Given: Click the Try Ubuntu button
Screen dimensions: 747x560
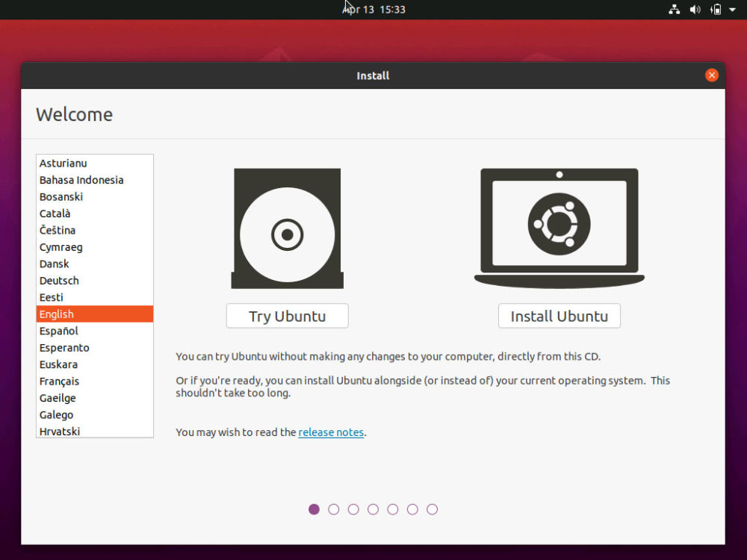Looking at the screenshot, I should click(x=288, y=316).
